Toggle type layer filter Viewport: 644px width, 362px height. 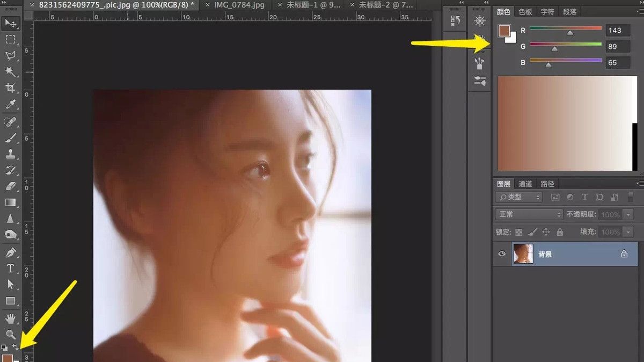coord(585,197)
